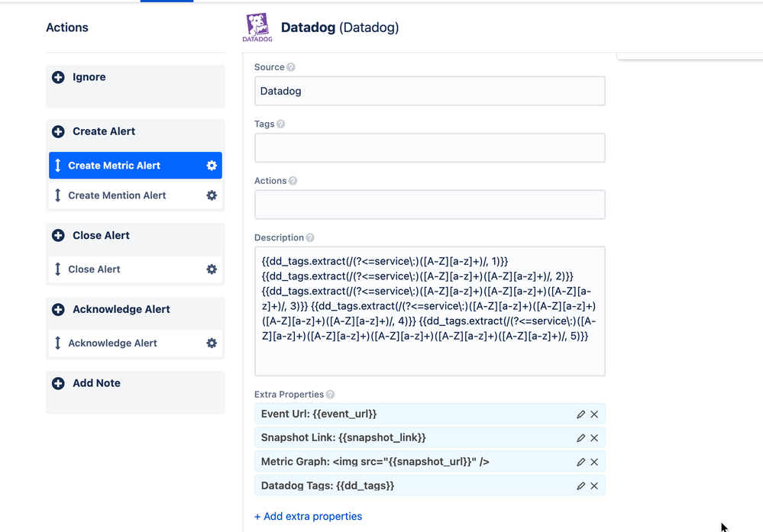Show help for the Tags field
The width and height of the screenshot is (763, 532).
click(x=281, y=124)
